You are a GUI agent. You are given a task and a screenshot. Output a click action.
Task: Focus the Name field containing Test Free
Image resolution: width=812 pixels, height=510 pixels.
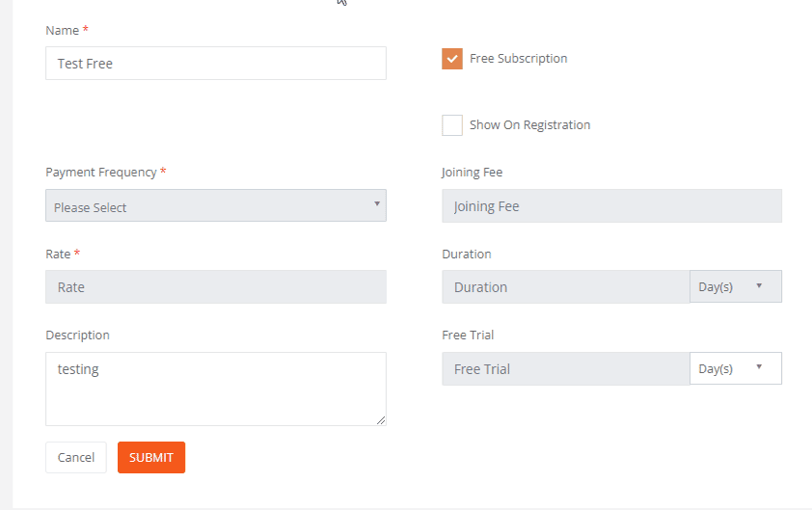[x=215, y=64]
